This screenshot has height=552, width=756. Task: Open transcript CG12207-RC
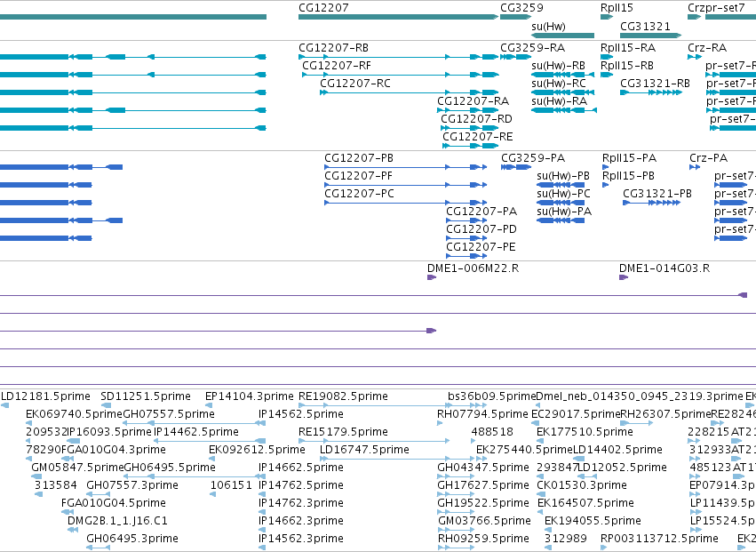point(354,84)
